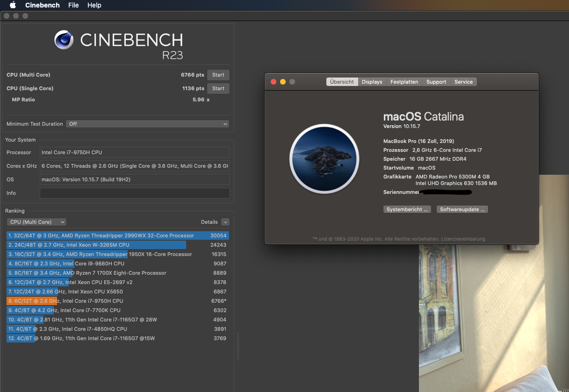Click the Cores x GHz field
The image size is (569, 392).
coord(135,166)
